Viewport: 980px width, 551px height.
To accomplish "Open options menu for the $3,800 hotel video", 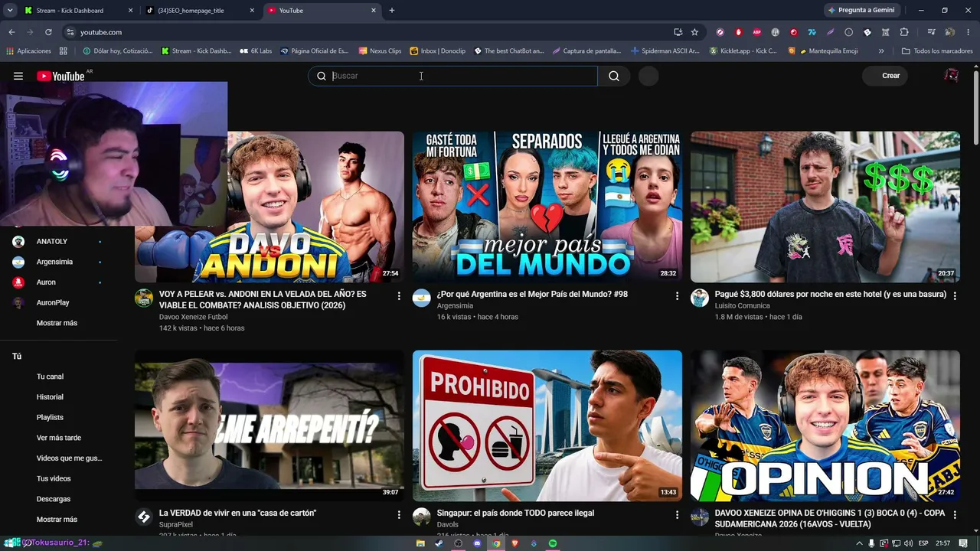I will click(x=954, y=295).
